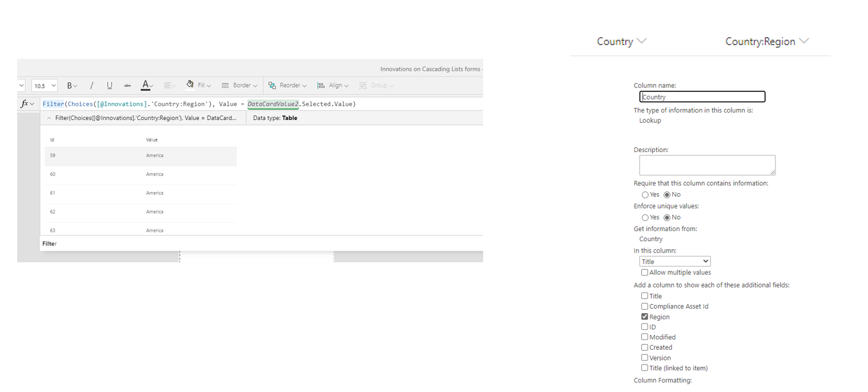868x392 pixels.
Task: Click the Filter label below the results
Action: coord(49,243)
